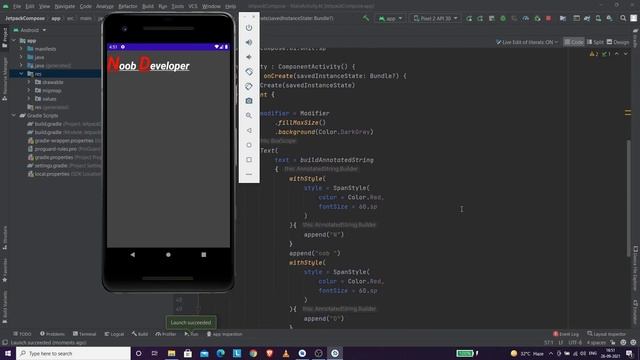Click the Rerun app icon in toolbar
This screenshot has width=640, height=360.
click(469, 18)
